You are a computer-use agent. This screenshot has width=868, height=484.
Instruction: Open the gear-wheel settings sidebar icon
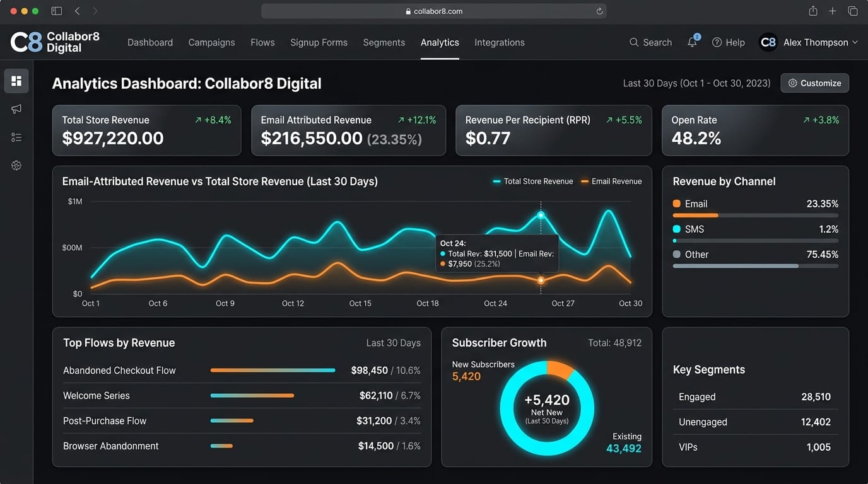[16, 165]
